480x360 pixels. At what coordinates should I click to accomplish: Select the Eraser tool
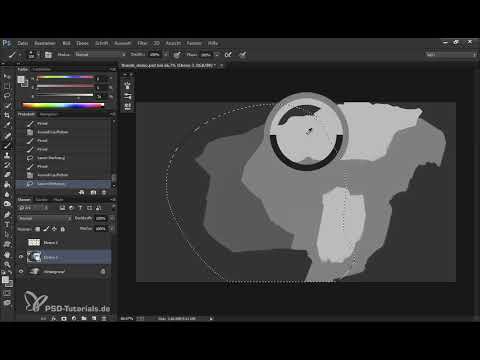click(x=7, y=175)
